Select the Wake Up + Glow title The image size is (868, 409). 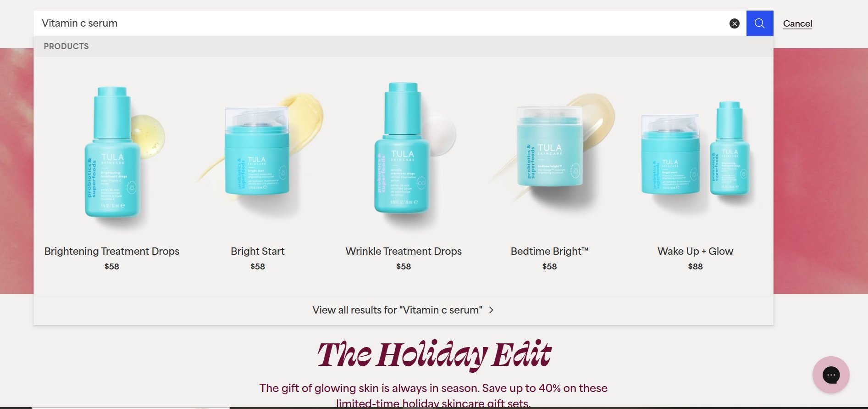tap(695, 251)
